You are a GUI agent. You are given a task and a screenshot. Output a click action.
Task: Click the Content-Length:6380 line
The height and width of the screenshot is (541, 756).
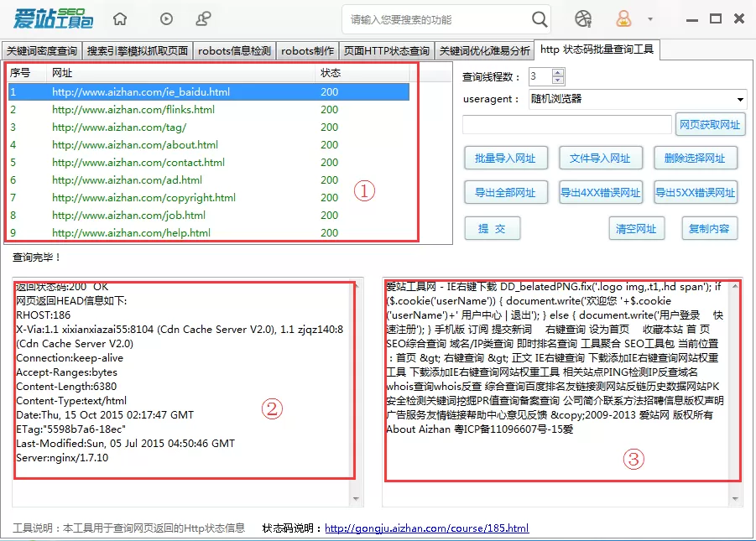66,386
